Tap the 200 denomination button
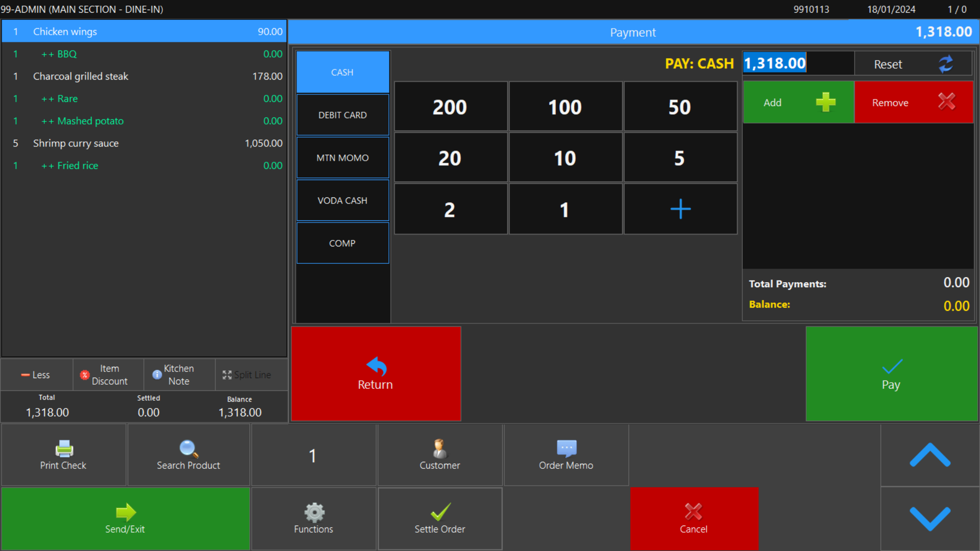 pyautogui.click(x=450, y=107)
